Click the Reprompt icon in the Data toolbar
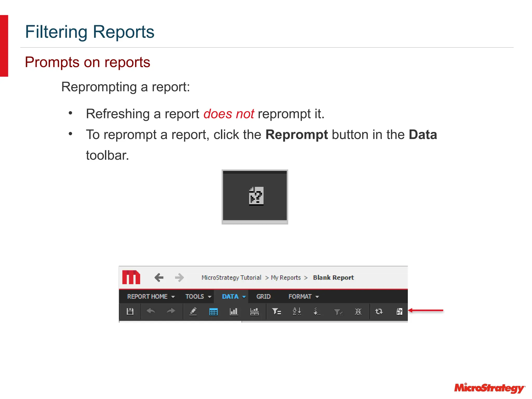The width and height of the screenshot is (532, 399). pos(400,311)
